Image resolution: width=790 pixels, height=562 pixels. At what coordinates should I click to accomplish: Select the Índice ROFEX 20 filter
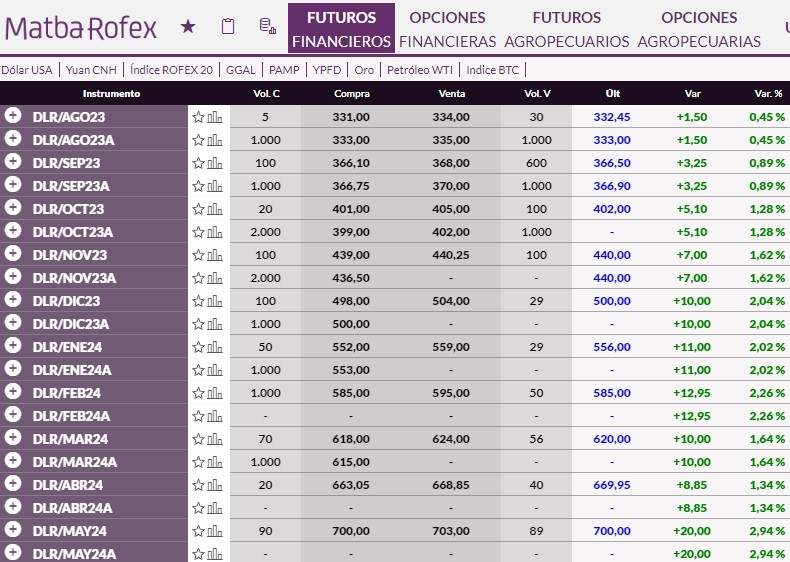coord(171,70)
